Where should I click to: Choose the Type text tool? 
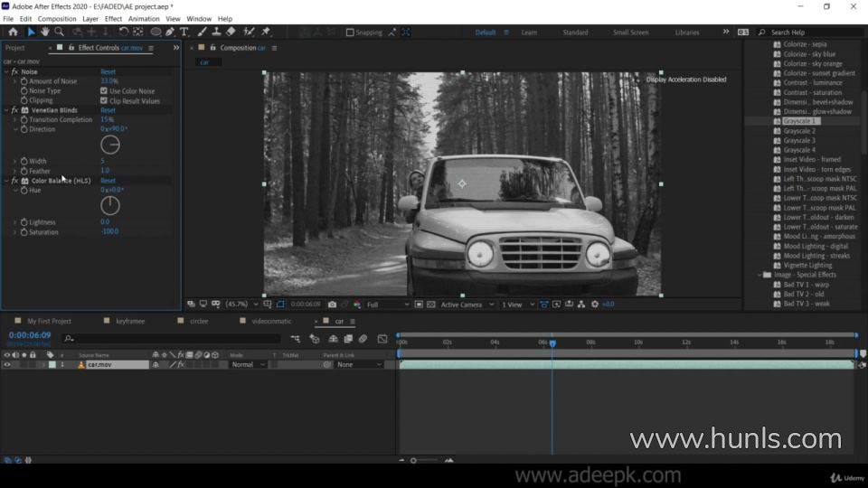184,32
